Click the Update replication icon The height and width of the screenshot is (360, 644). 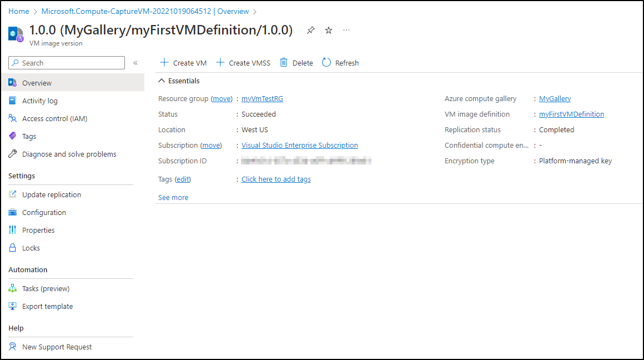(x=13, y=194)
